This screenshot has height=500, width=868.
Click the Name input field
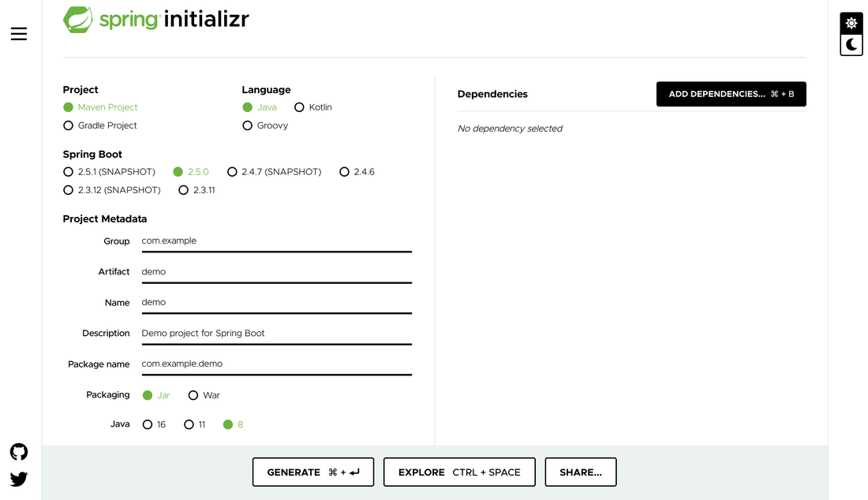(277, 303)
